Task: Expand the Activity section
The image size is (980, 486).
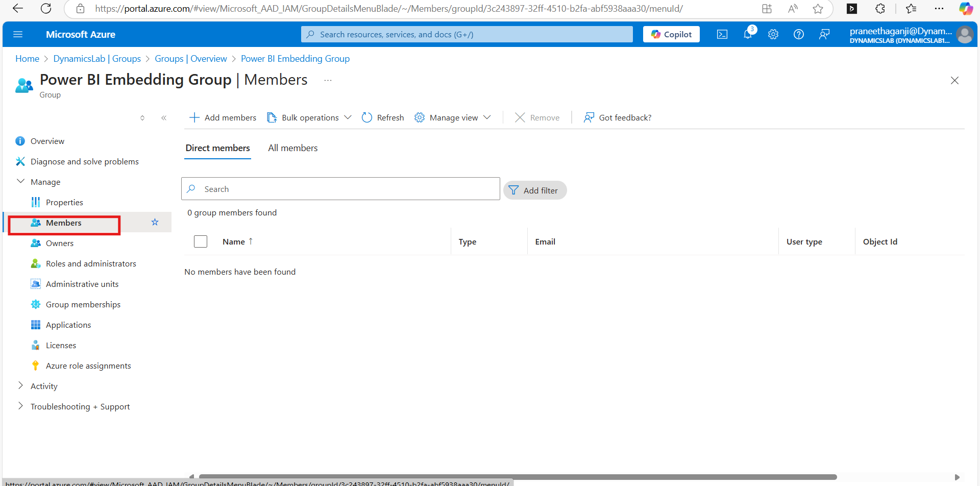Action: [21, 386]
